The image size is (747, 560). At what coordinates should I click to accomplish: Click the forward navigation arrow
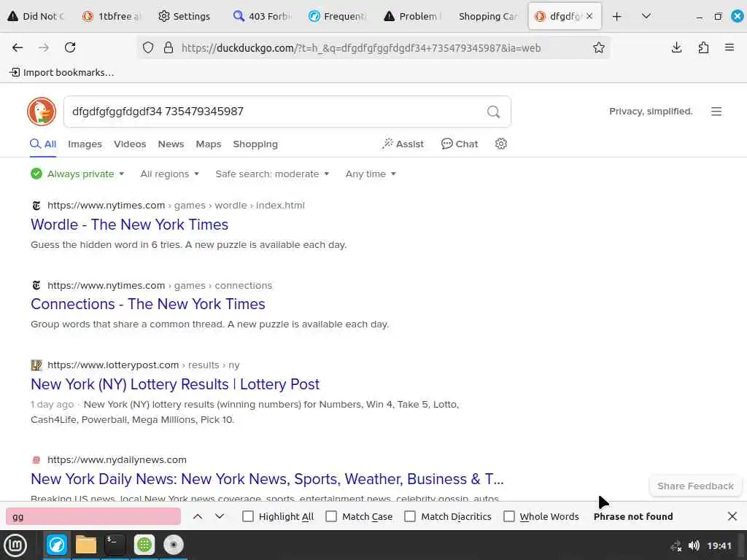43,47
